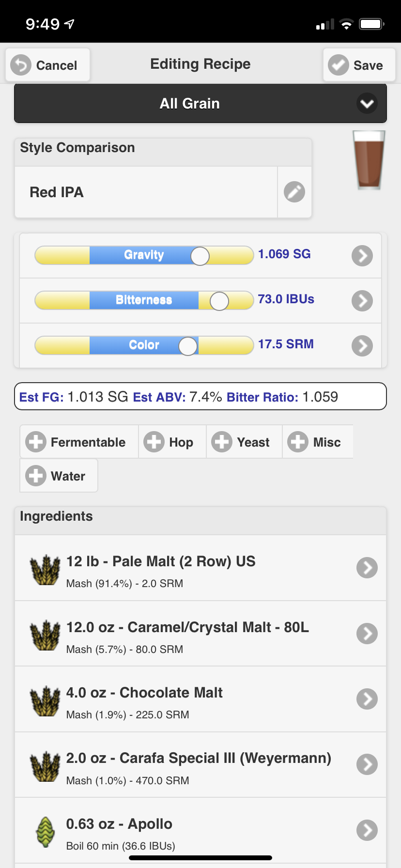Open Color details arrow
Viewport: 401px width, 868px height.
click(362, 346)
